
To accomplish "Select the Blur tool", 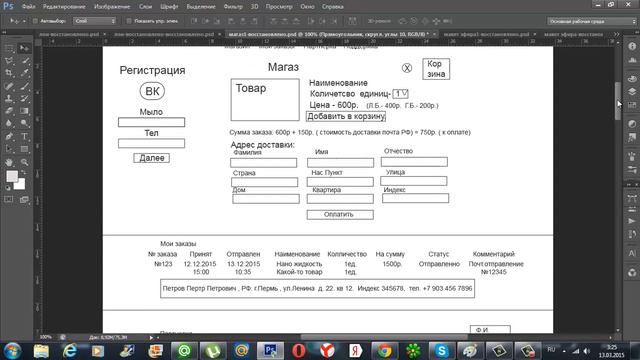I will pyautogui.click(x=9, y=123).
